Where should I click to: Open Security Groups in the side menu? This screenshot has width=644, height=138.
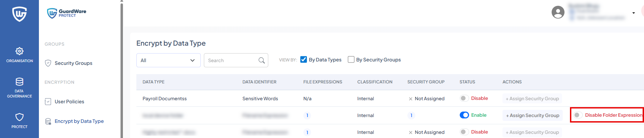pos(73,63)
